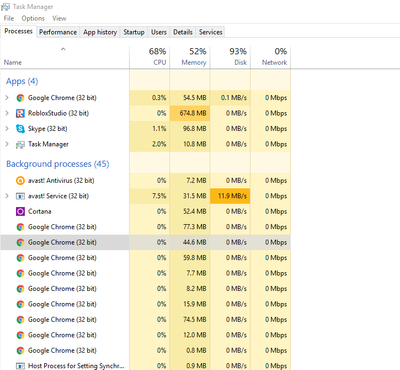Expand the Skype app group
Image resolution: width=400 pixels, height=370 pixels.
[7, 129]
